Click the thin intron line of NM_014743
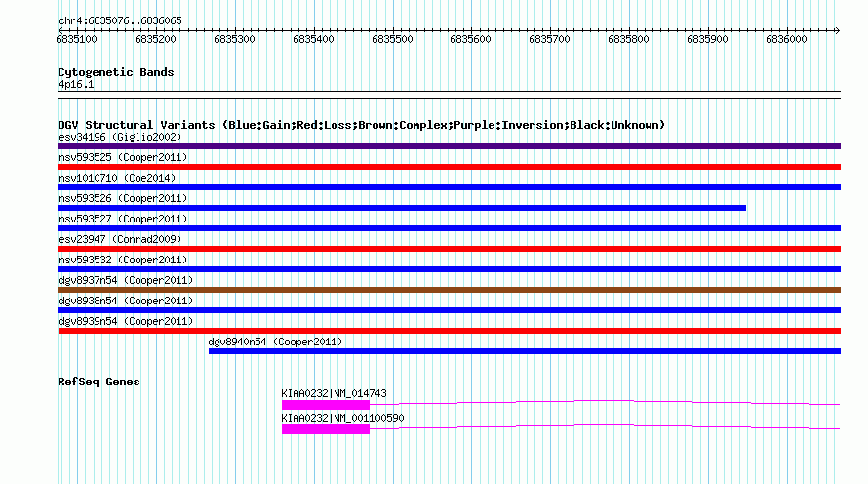Viewport: 868px width, 484px height. [605, 401]
